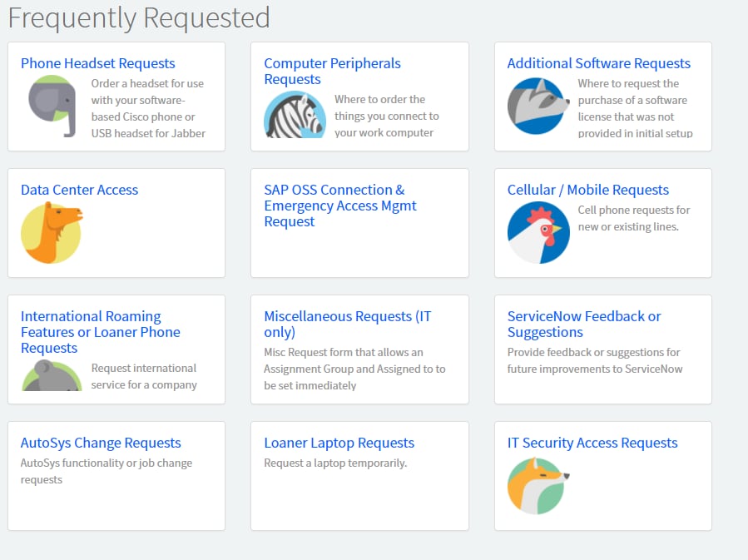Click the gray mouse icon for International Roaming

[52, 375]
